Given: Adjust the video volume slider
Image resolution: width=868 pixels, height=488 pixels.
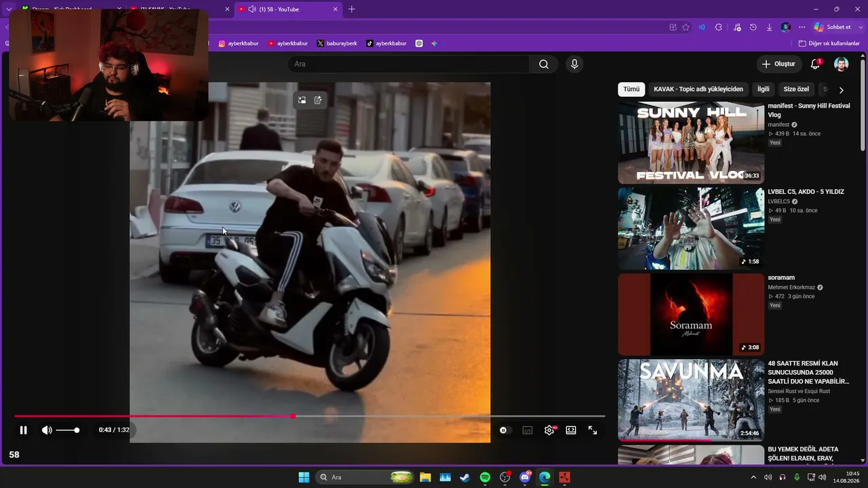Looking at the screenshot, I should click(67, 430).
